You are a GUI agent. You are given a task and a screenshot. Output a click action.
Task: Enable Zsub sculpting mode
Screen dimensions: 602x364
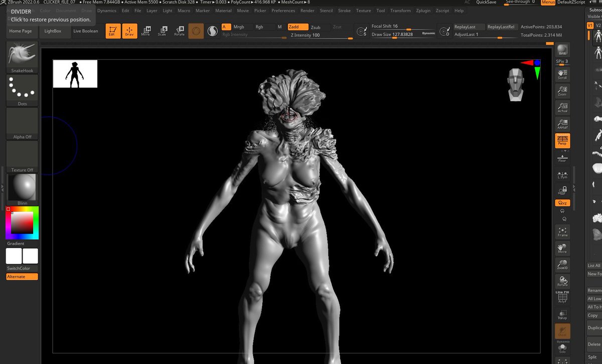[315, 27]
